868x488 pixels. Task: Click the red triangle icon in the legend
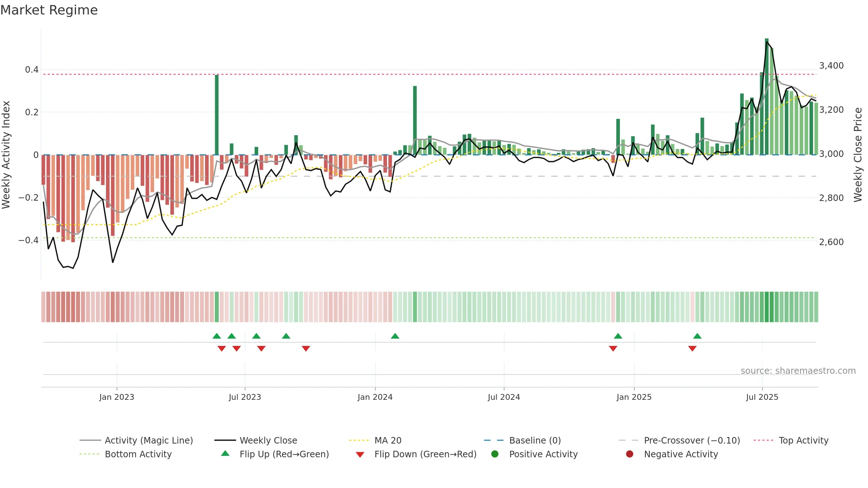tap(360, 454)
